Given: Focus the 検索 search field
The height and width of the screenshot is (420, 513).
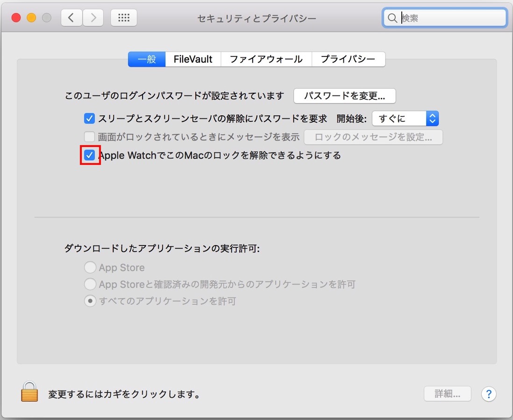Looking at the screenshot, I should click(x=445, y=18).
